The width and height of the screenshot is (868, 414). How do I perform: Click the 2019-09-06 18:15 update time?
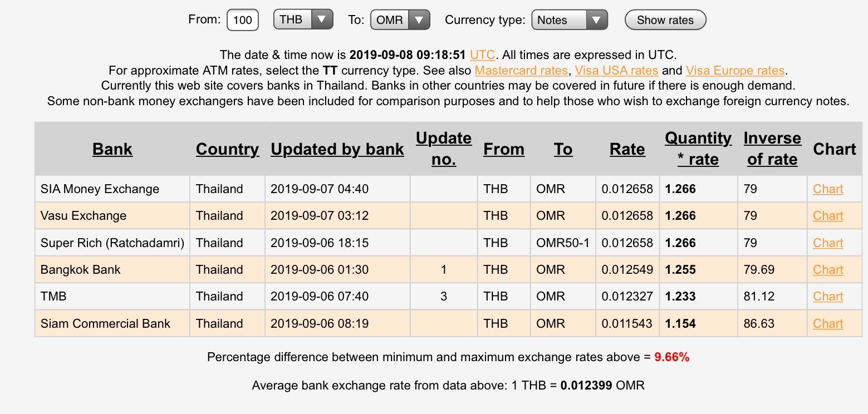(x=320, y=243)
